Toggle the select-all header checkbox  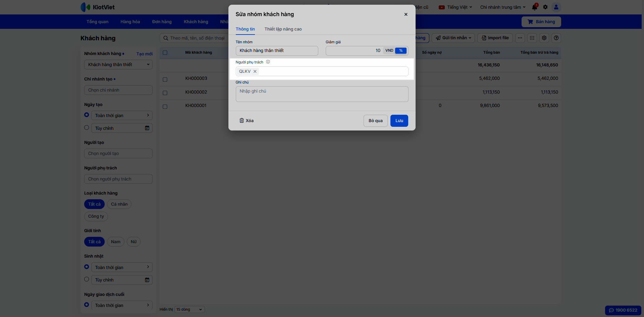(x=165, y=53)
